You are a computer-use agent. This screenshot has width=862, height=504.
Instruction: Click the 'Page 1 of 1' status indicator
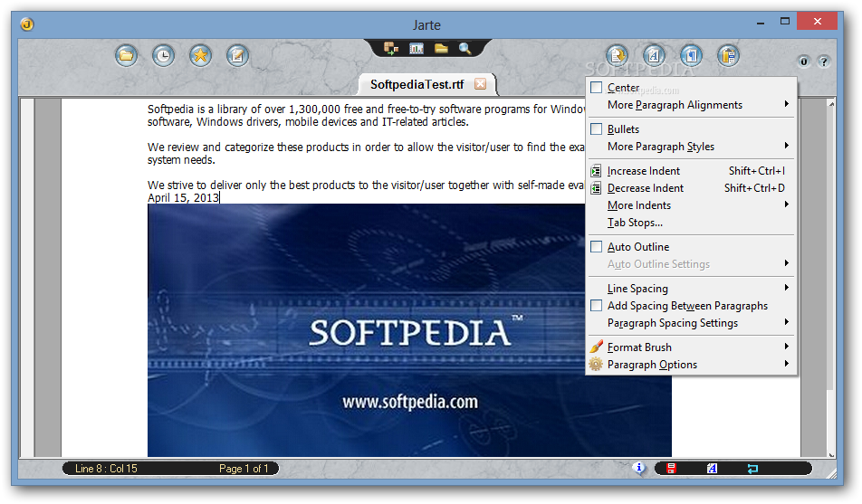point(244,469)
